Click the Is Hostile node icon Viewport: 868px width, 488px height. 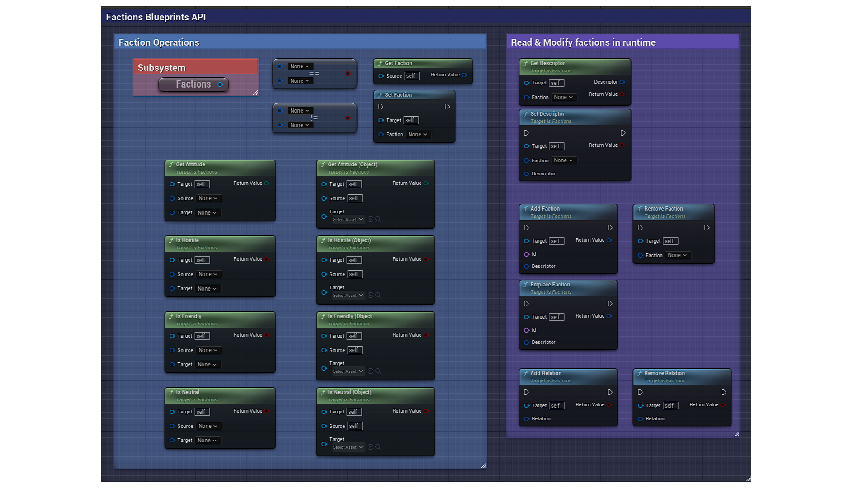point(171,240)
